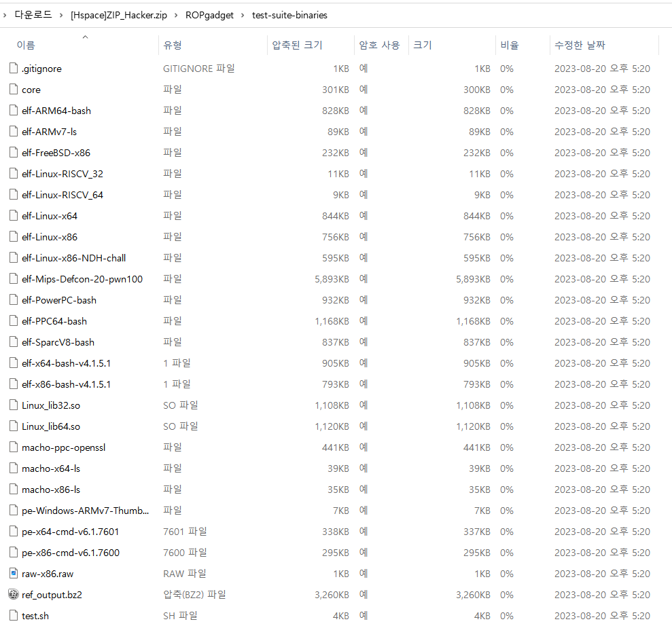Click 5,893KB compressed size cell

pyautogui.click(x=332, y=279)
